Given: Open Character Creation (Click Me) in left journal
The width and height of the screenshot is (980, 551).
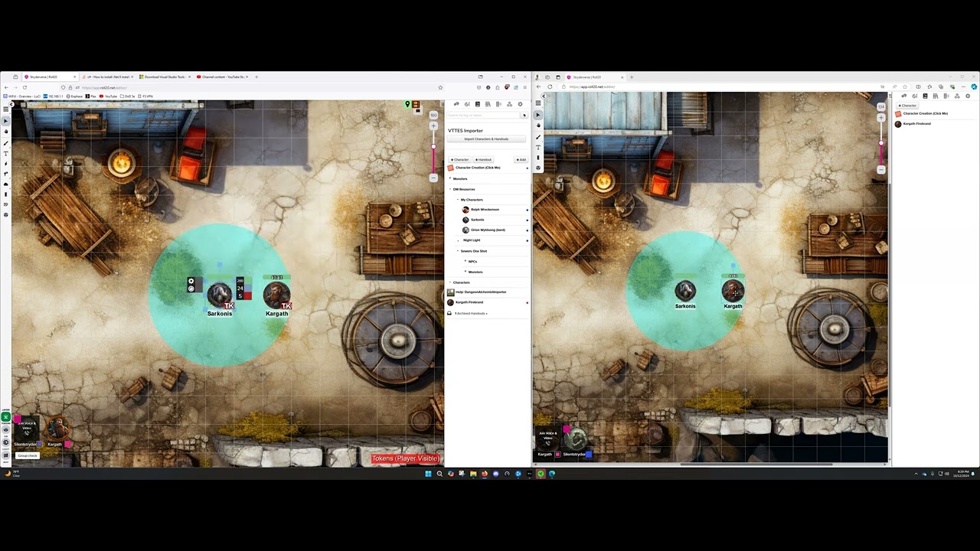Looking at the screenshot, I should [x=478, y=168].
